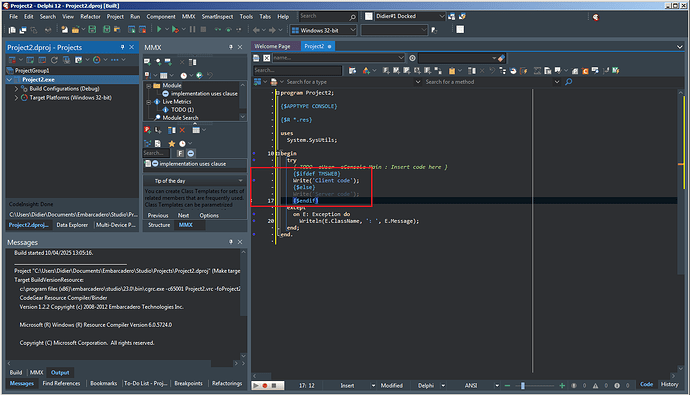
Task: Click the Options link in tip panel
Action: click(x=209, y=215)
